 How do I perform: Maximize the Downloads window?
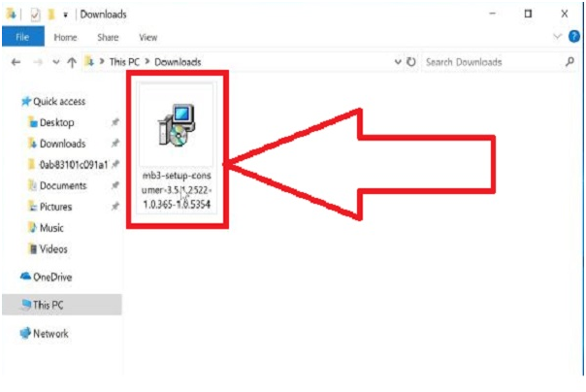(528, 14)
